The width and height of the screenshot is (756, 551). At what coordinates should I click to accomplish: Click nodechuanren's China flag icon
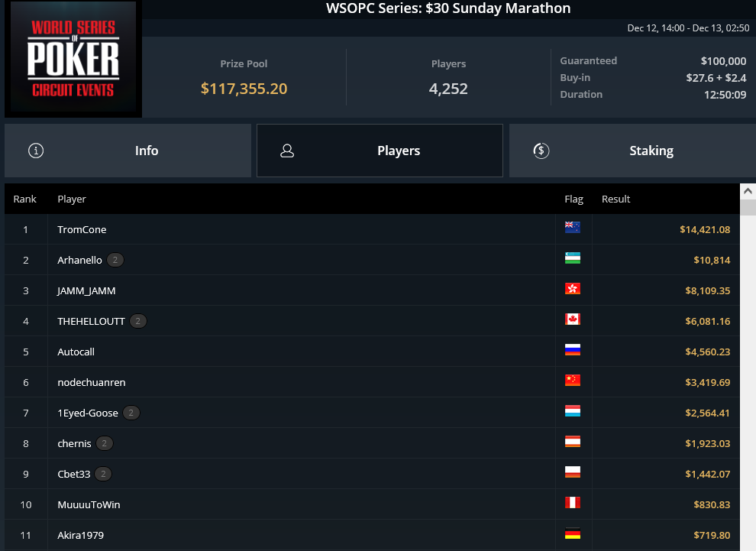click(x=572, y=381)
